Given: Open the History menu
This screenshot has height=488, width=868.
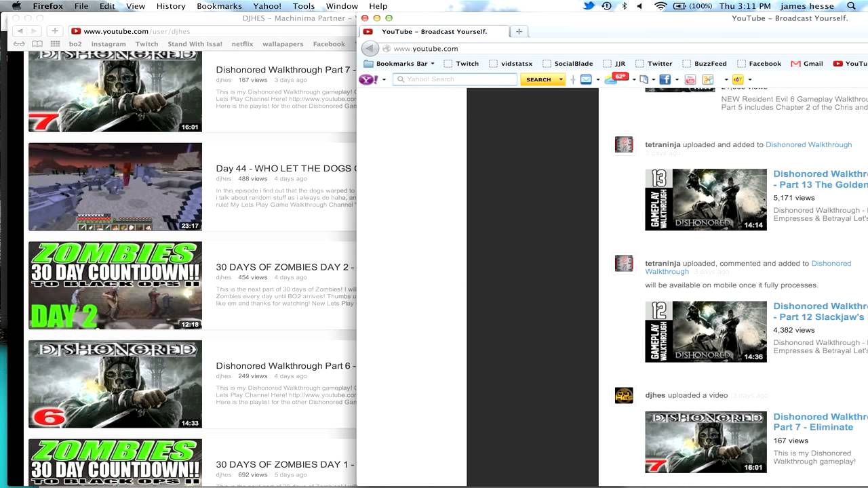Looking at the screenshot, I should 171,6.
